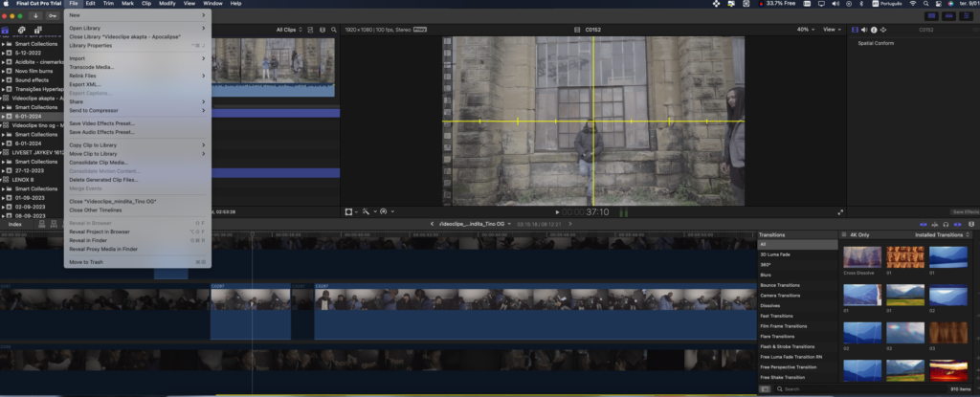Open the Transform tool popup in viewer
This screenshot has height=397, width=980.
(351, 212)
